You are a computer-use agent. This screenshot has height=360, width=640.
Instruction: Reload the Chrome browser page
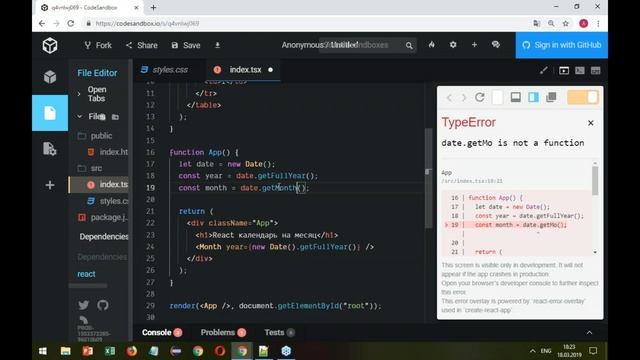[71, 24]
